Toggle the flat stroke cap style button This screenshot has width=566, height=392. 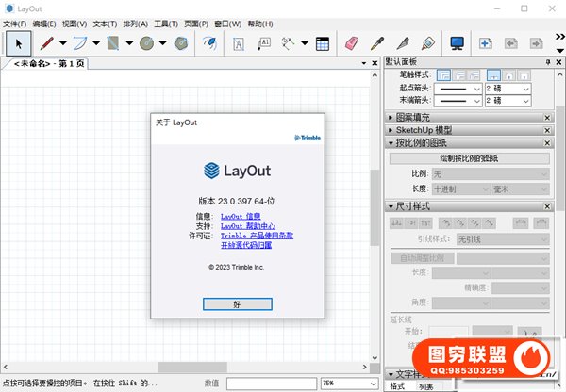493,73
